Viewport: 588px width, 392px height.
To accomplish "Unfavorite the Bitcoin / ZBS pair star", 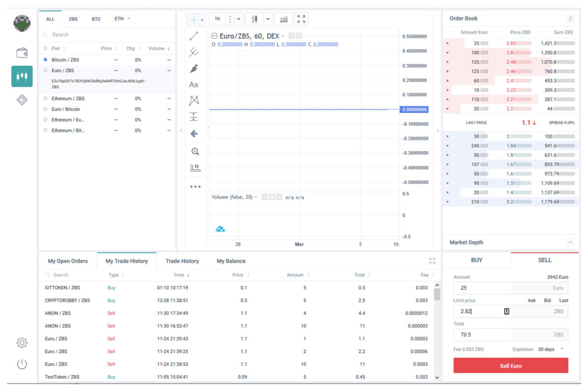I will pos(45,60).
